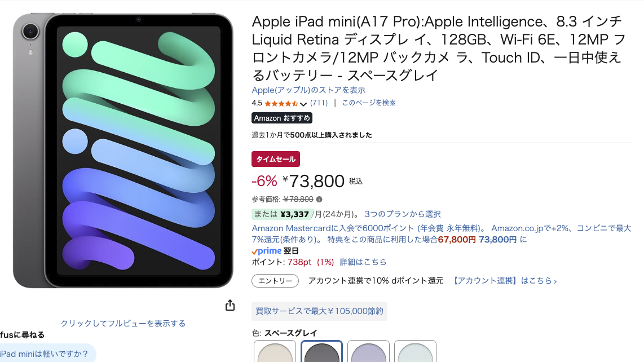Choose the Blue color swatch
This screenshot has width=644, height=362.
(x=415, y=352)
